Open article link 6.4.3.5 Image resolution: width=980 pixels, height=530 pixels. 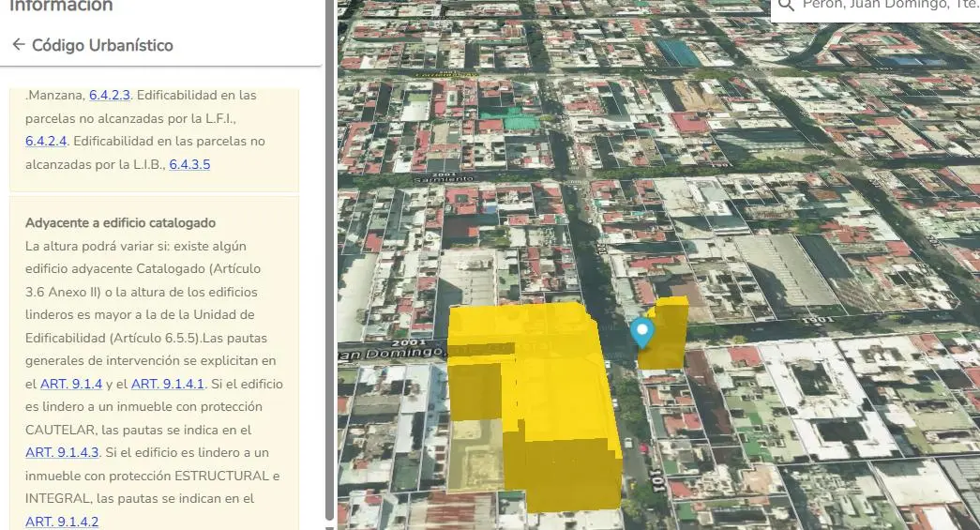coord(189,164)
